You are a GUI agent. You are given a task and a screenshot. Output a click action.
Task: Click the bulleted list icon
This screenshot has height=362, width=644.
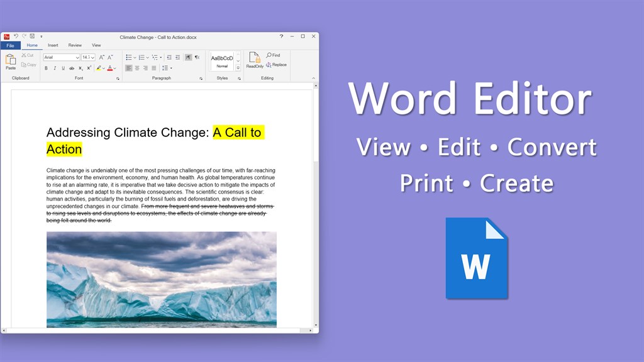pyautogui.click(x=128, y=57)
